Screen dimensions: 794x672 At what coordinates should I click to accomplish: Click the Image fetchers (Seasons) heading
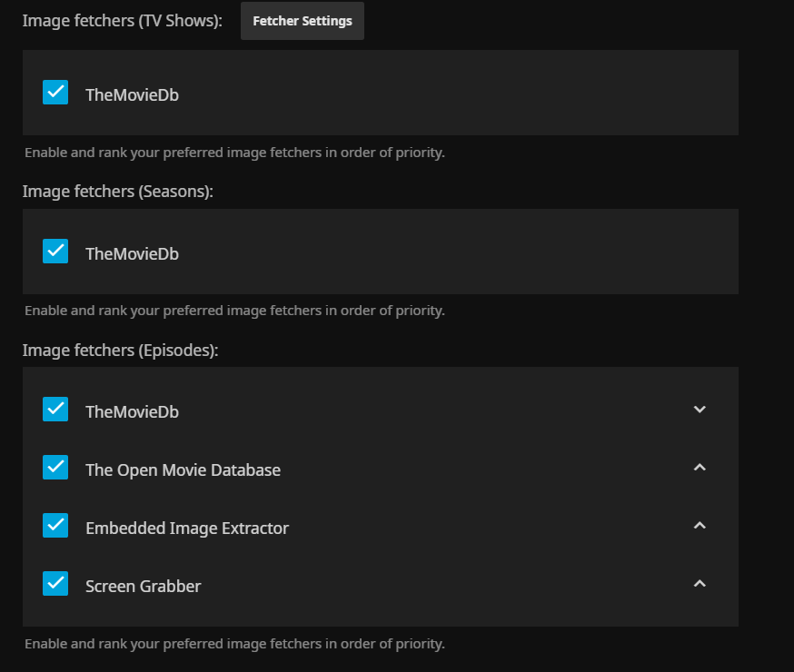click(117, 193)
